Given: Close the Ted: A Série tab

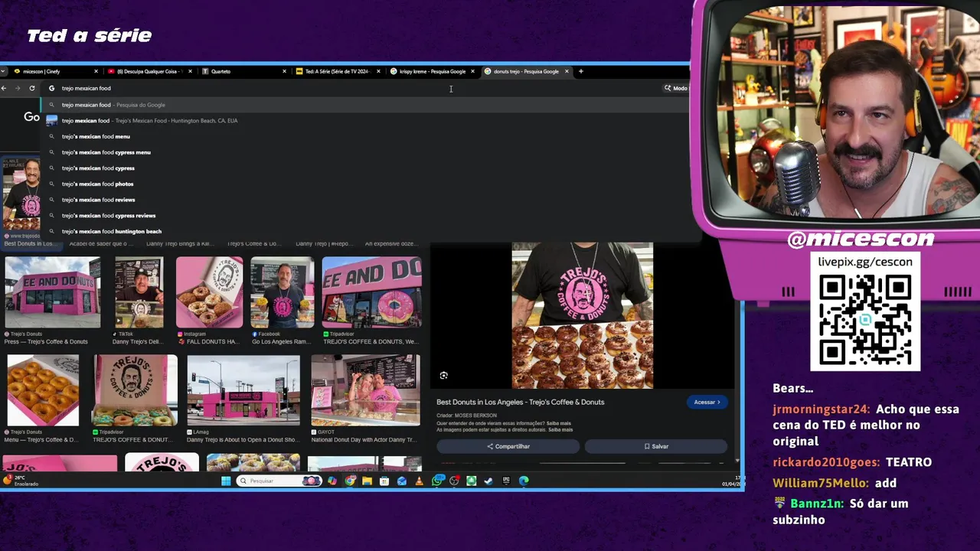Looking at the screenshot, I should (378, 71).
